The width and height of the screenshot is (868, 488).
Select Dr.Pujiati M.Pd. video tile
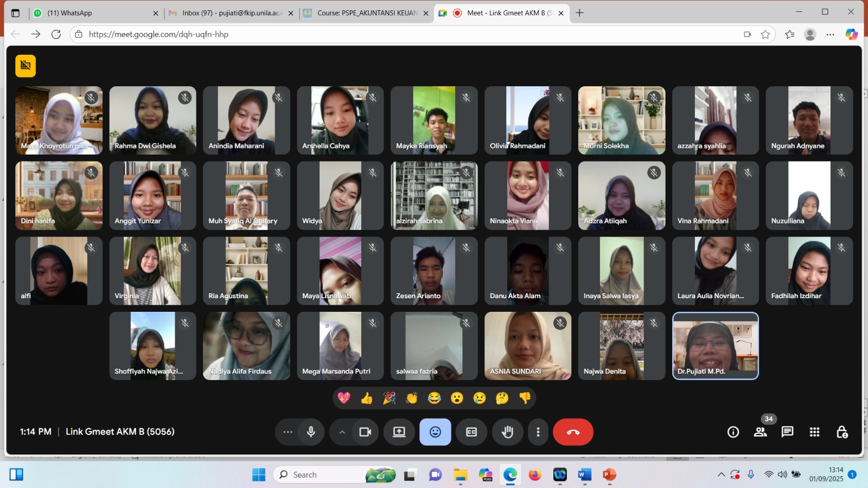(715, 346)
